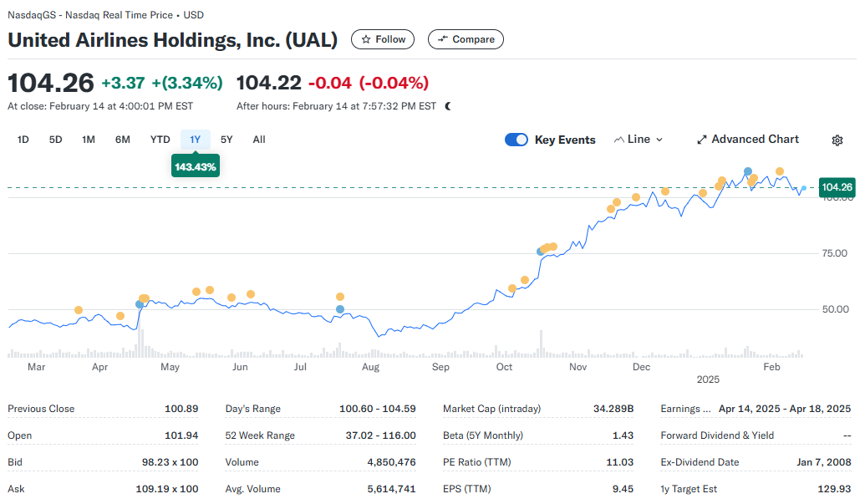Click the Bid value 98.23 x 100

pos(170,462)
